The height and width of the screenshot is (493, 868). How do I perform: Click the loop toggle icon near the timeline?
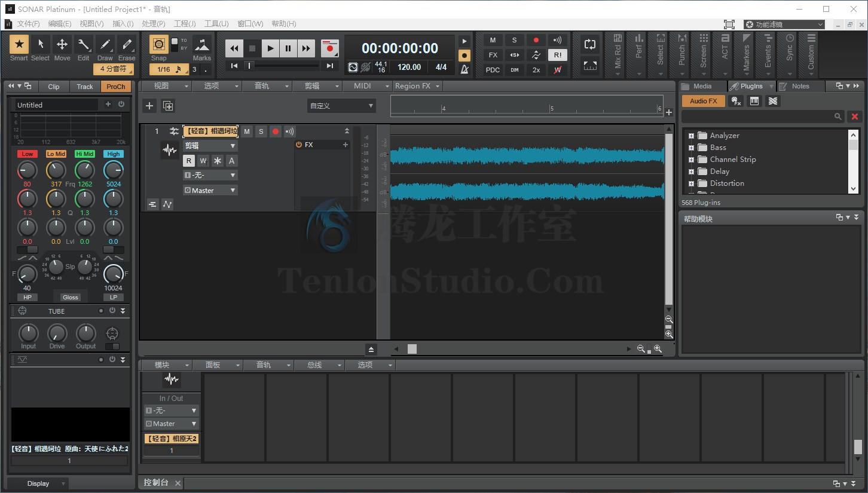click(x=590, y=44)
